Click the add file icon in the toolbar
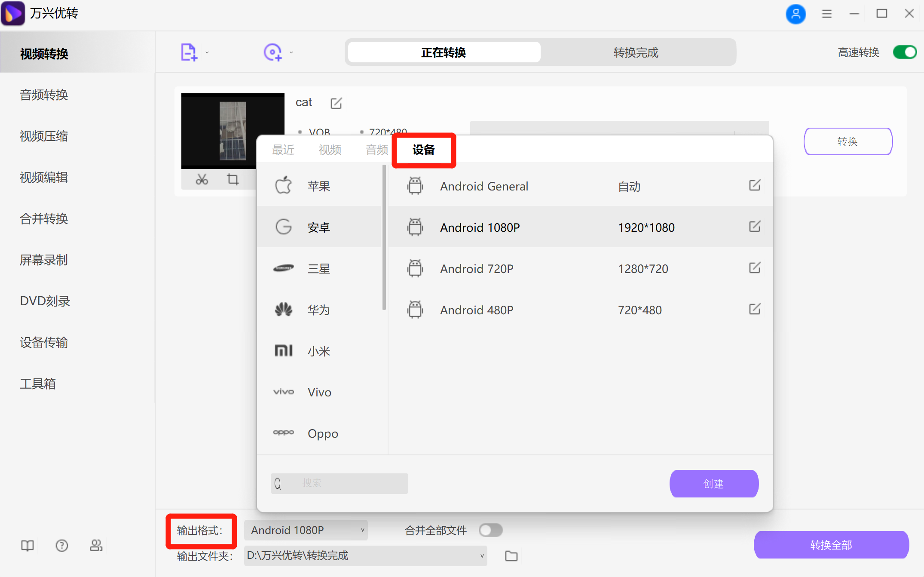The image size is (924, 577). pyautogui.click(x=188, y=52)
